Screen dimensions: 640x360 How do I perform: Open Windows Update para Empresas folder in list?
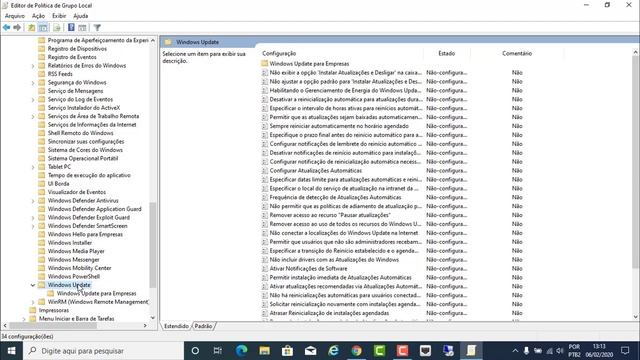[309, 64]
